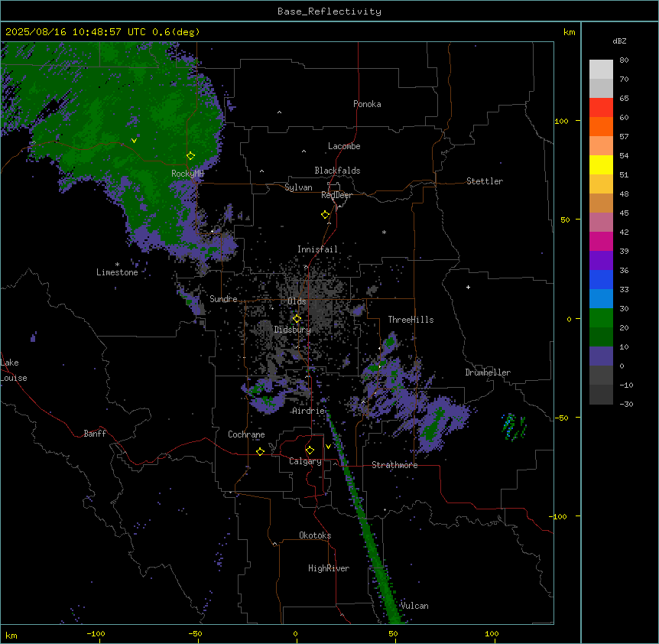This screenshot has width=659, height=644.
Task: Click the Limestone label
Action: [117, 272]
